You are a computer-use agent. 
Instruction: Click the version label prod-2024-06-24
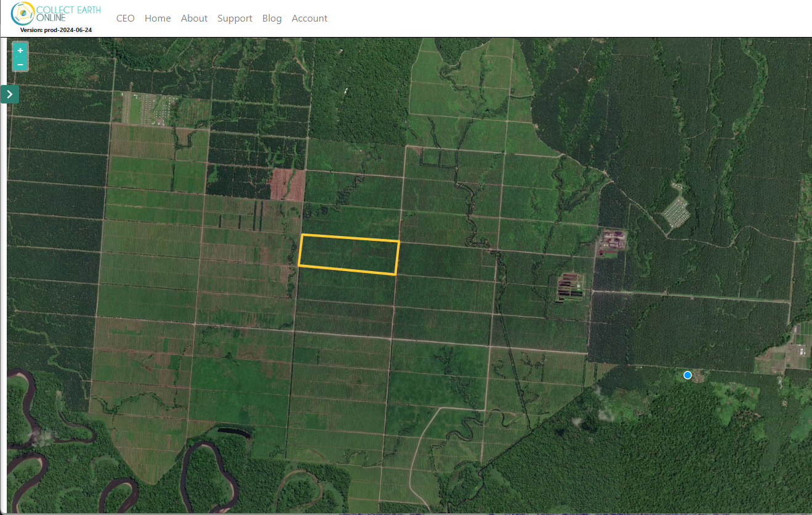(56, 30)
